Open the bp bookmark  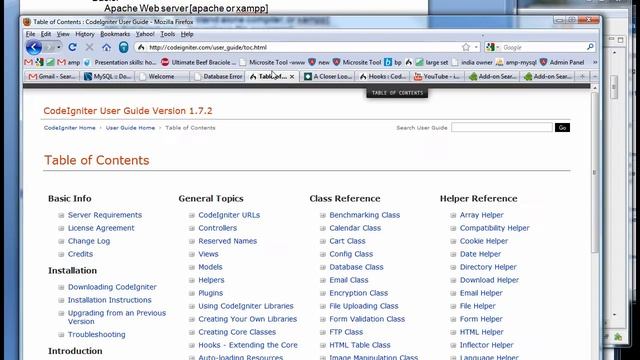point(393,62)
